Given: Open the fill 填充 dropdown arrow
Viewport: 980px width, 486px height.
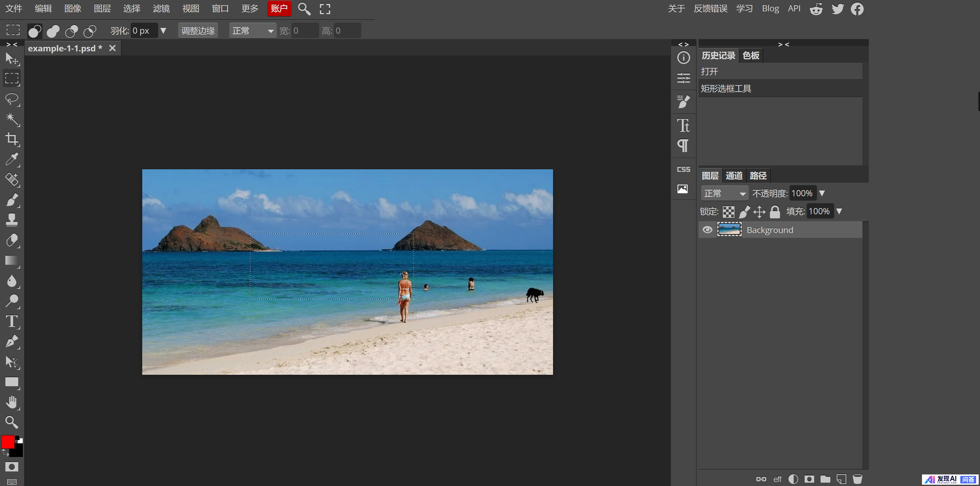Looking at the screenshot, I should 839,212.
